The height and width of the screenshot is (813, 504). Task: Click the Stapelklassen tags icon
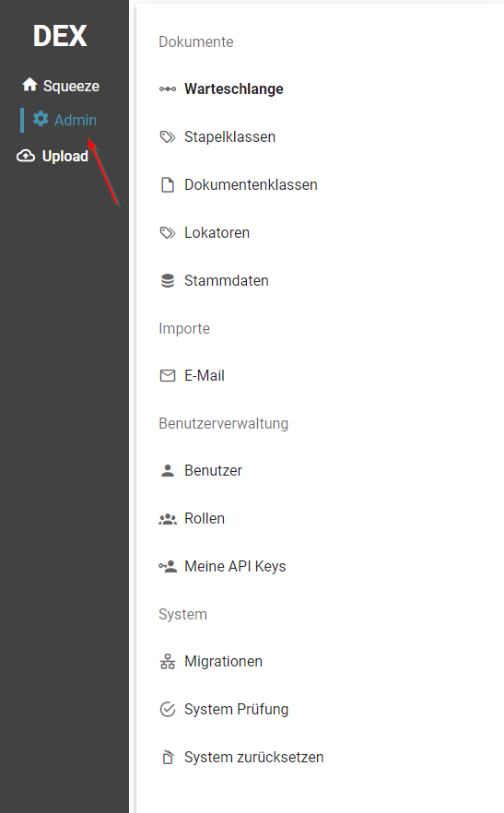tap(168, 136)
